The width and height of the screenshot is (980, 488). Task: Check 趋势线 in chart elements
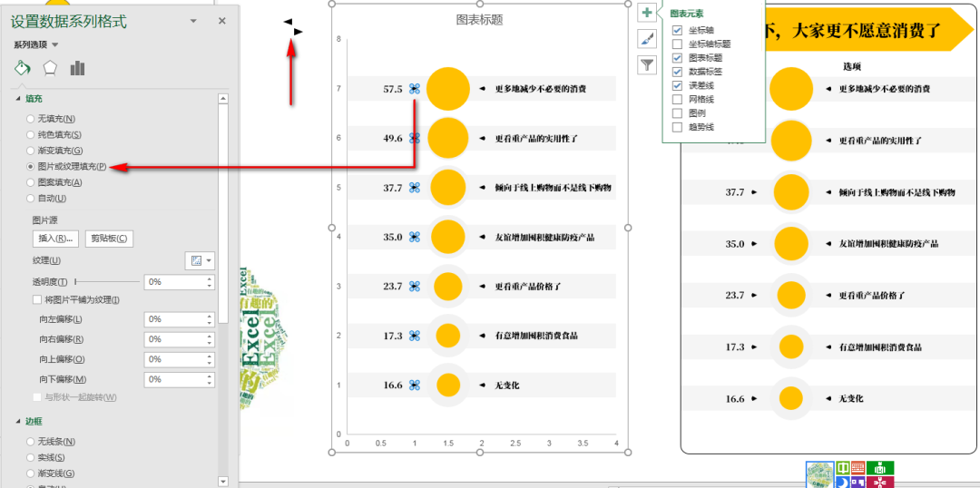click(677, 127)
